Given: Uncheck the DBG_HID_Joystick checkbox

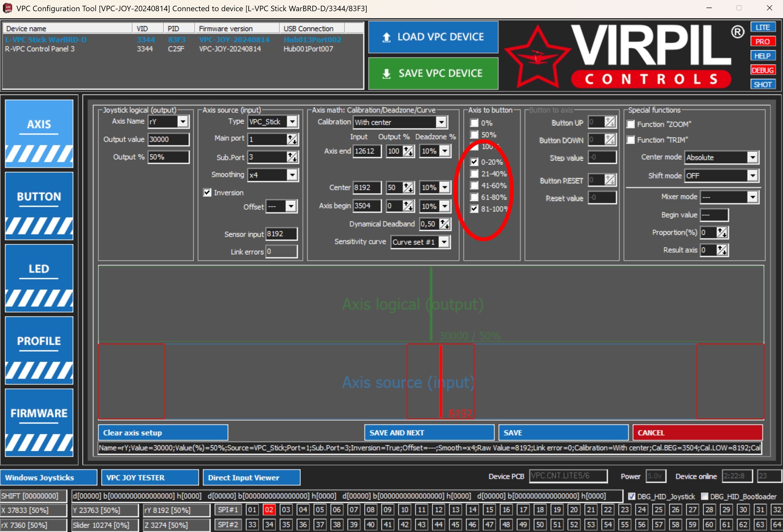Looking at the screenshot, I should coord(632,496).
